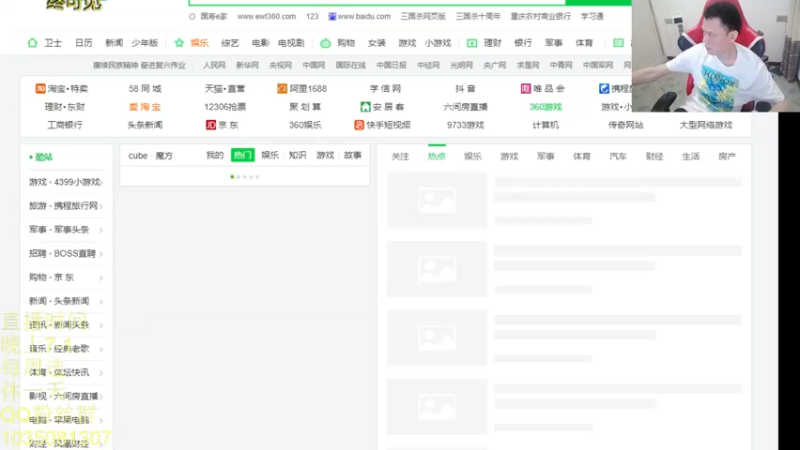The image size is (800, 450).
Task: Switch news feed to 关注 tab
Action: [400, 156]
